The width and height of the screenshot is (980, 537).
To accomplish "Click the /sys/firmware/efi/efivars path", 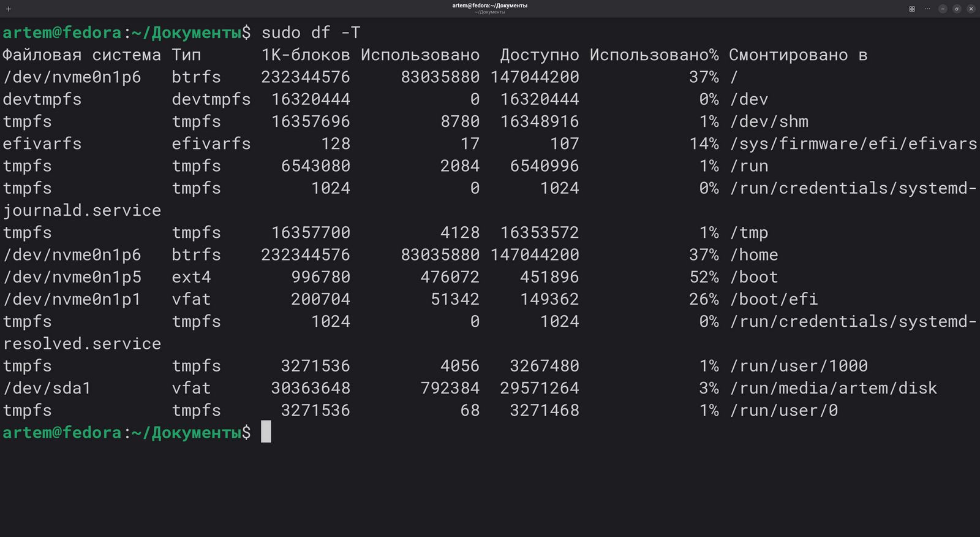I will tap(853, 144).
